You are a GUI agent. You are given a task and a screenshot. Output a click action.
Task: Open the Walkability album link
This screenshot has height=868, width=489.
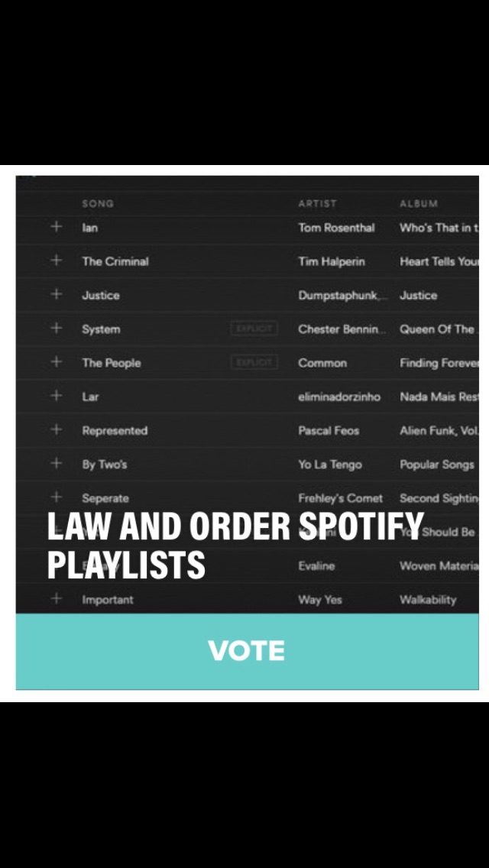click(x=428, y=600)
